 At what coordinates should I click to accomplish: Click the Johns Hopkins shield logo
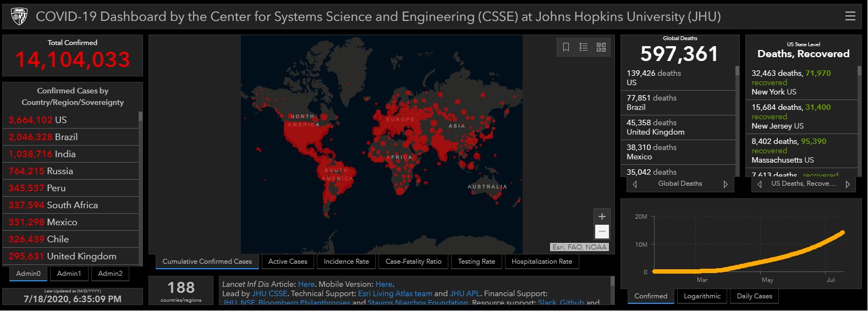click(19, 16)
